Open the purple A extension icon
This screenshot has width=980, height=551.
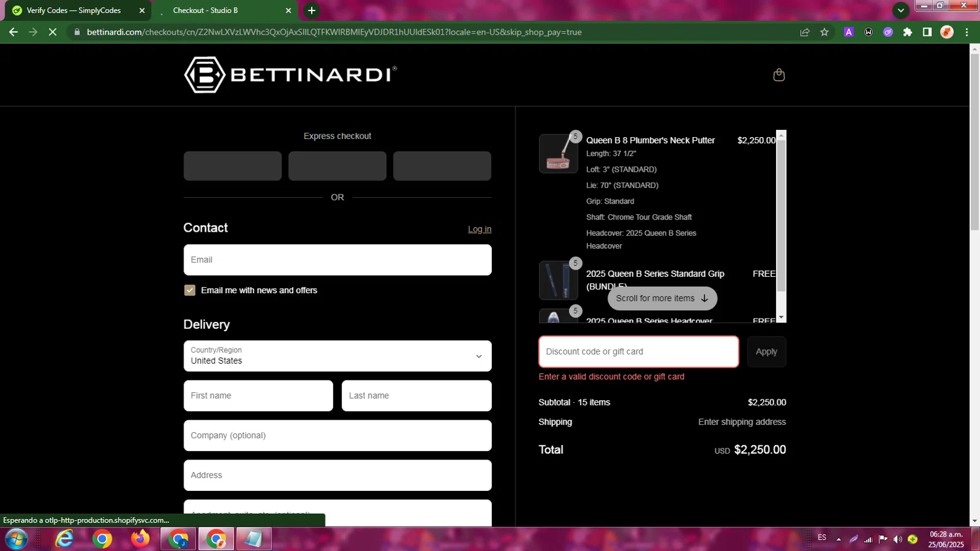click(x=849, y=32)
